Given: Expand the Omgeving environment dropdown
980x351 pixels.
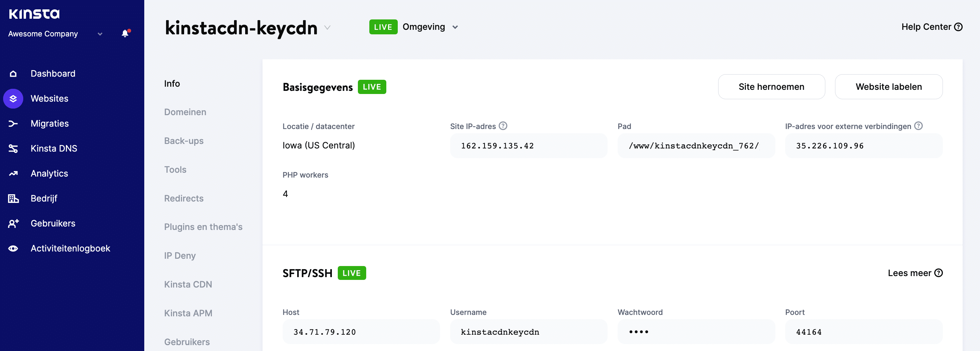Looking at the screenshot, I should pos(455,27).
